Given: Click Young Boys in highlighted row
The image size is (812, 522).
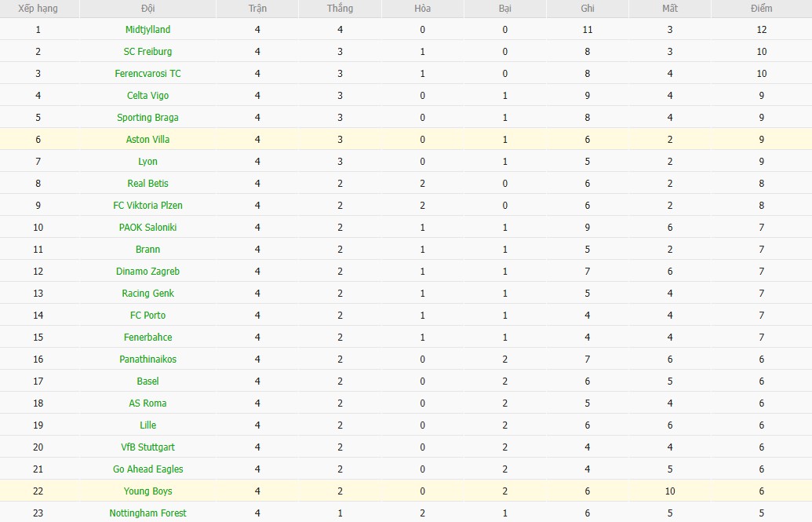Looking at the screenshot, I should pyautogui.click(x=147, y=491).
